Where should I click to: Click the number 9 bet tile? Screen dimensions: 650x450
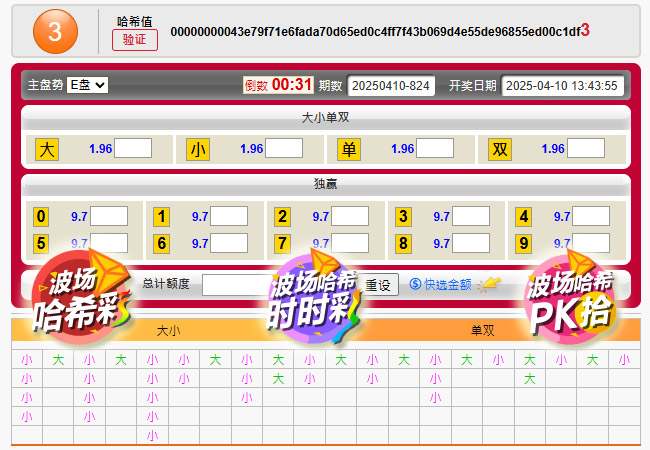click(523, 242)
